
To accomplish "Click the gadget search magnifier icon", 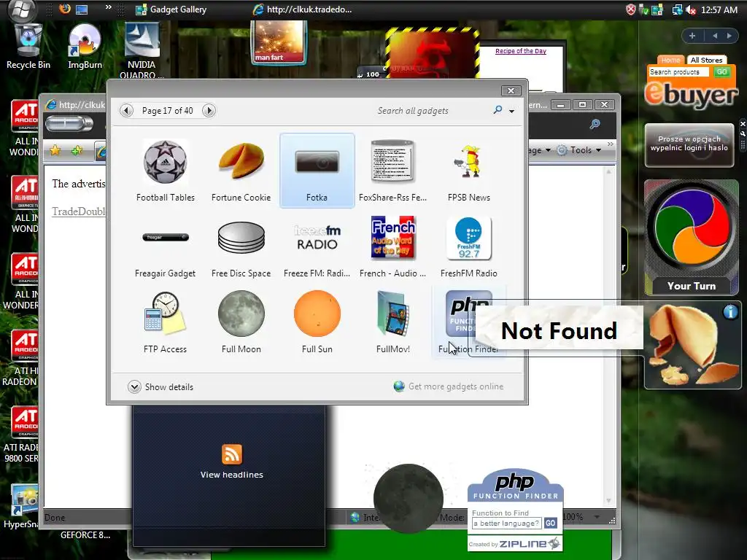I will coord(498,110).
